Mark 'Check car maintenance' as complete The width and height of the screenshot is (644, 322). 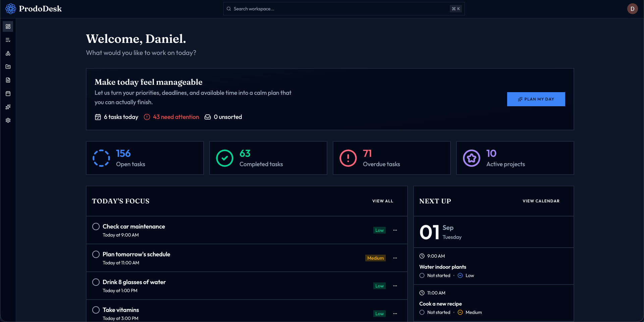tap(96, 227)
